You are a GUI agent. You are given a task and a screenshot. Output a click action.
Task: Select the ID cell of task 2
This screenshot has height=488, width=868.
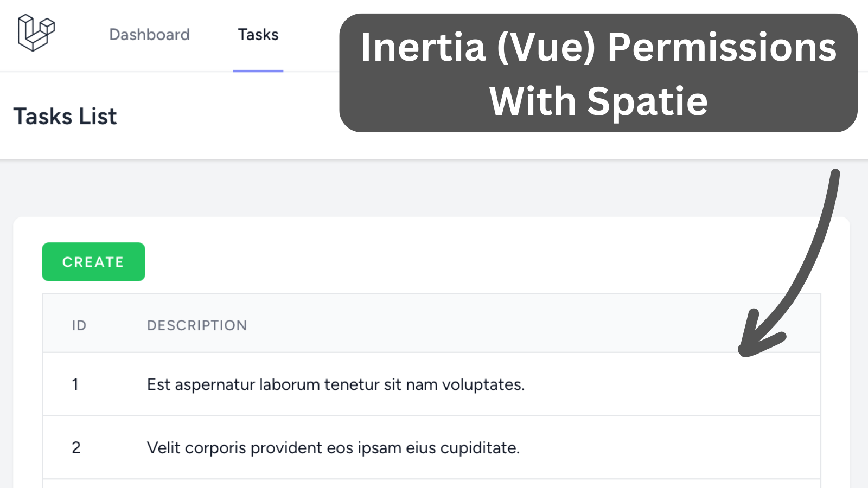76,448
